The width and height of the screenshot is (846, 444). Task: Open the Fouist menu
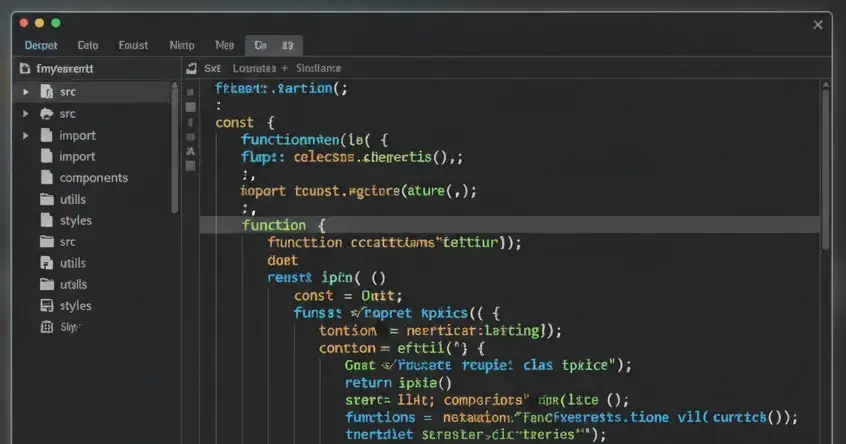coord(133,45)
